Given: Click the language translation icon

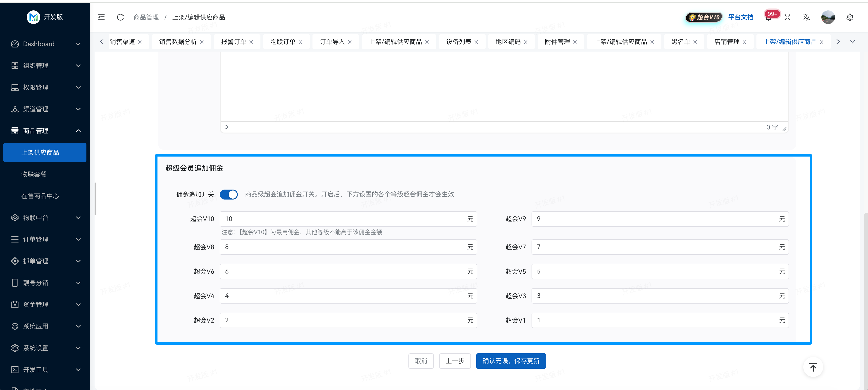Looking at the screenshot, I should click(x=806, y=17).
